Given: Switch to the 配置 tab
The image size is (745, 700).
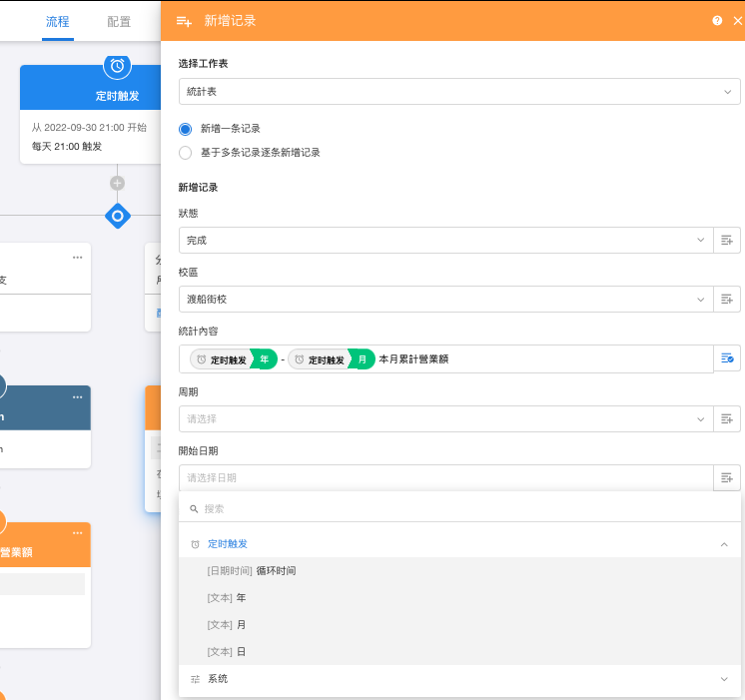Looking at the screenshot, I should (x=119, y=21).
